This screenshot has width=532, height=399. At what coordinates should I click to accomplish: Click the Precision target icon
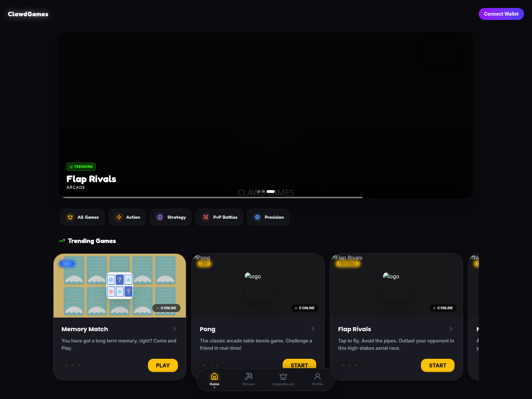coord(257,217)
